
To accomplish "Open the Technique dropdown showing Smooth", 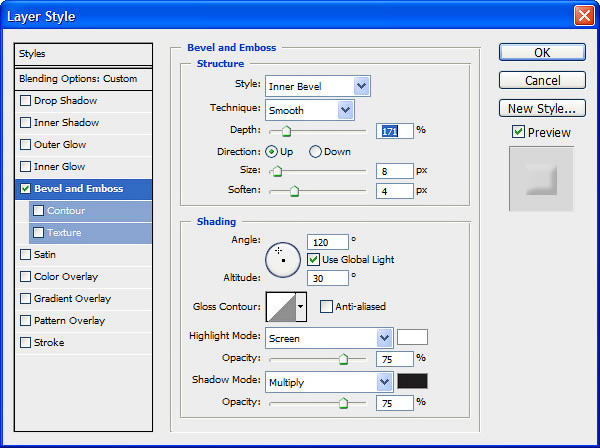I will coord(310,110).
